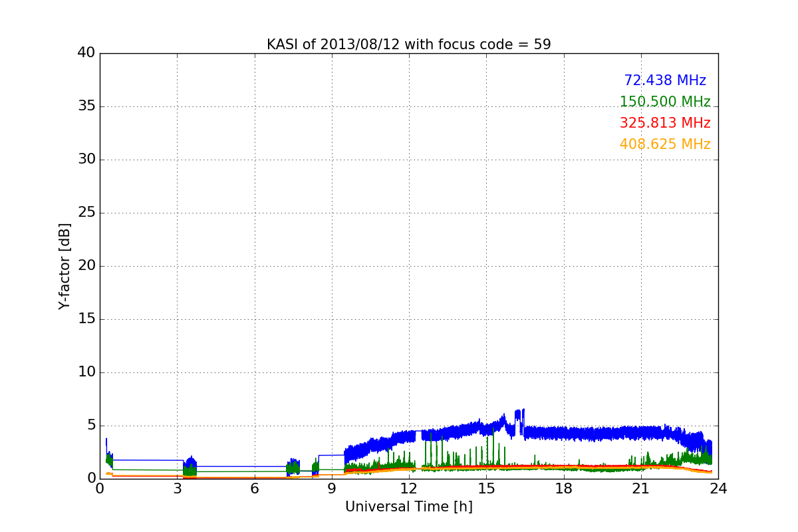
Task: Click the y-axis tick label 40
Action: pos(86,53)
